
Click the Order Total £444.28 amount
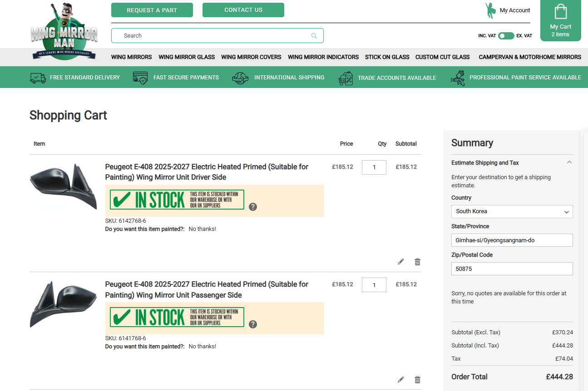click(559, 376)
